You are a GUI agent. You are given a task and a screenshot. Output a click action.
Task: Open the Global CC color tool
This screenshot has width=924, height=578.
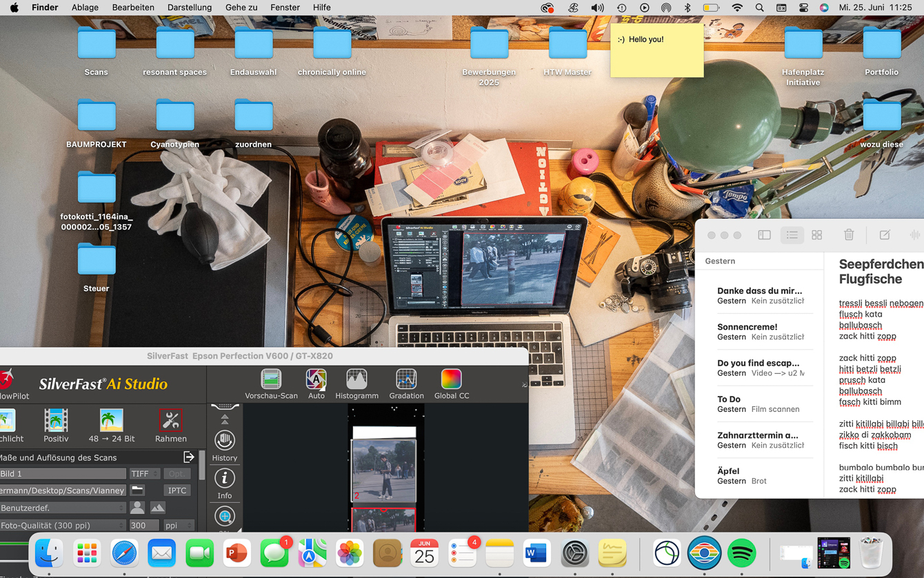(x=451, y=380)
